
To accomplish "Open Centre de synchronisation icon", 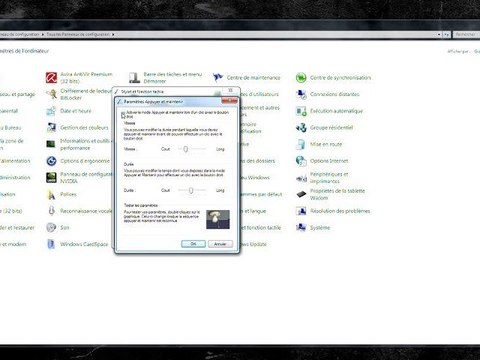I will coord(301,78).
